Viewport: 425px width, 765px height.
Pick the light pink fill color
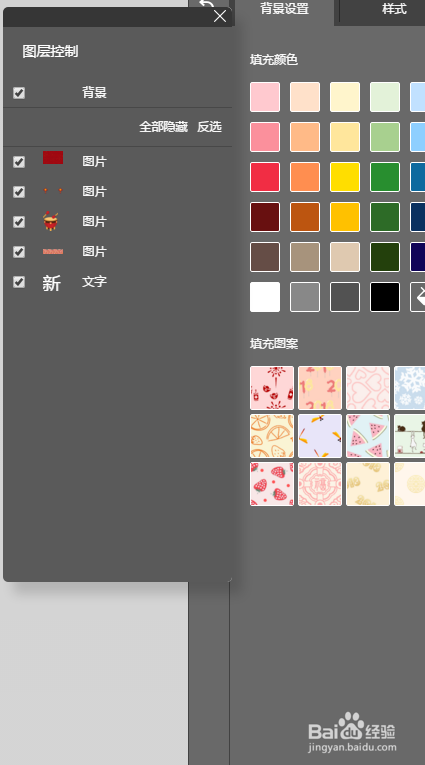pyautogui.click(x=265, y=97)
